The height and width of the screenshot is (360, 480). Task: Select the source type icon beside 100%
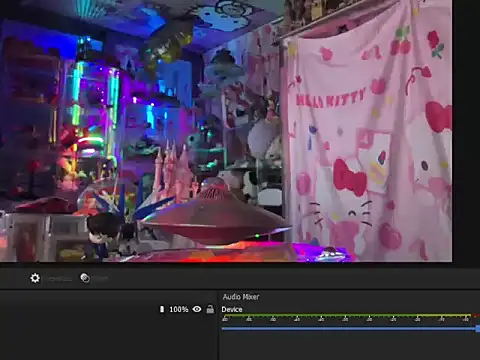click(x=162, y=309)
